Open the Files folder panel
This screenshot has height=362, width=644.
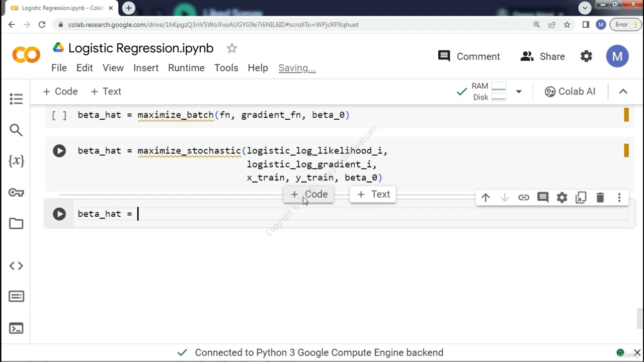point(16,224)
